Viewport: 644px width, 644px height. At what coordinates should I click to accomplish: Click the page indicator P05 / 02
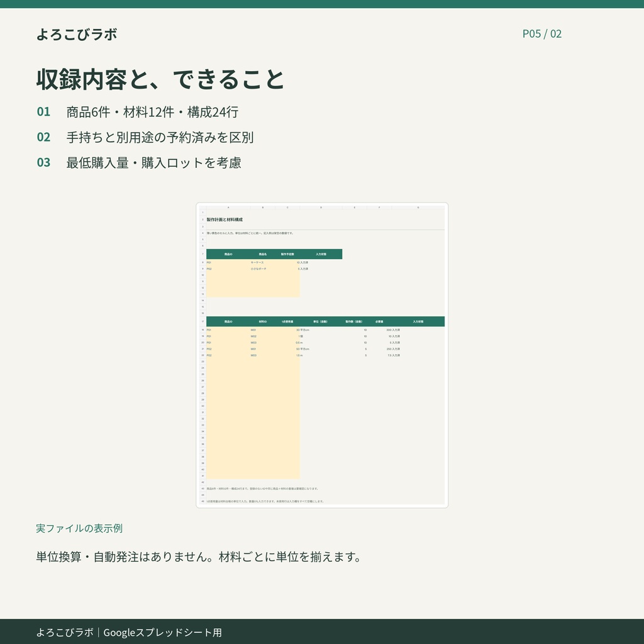pyautogui.click(x=541, y=34)
